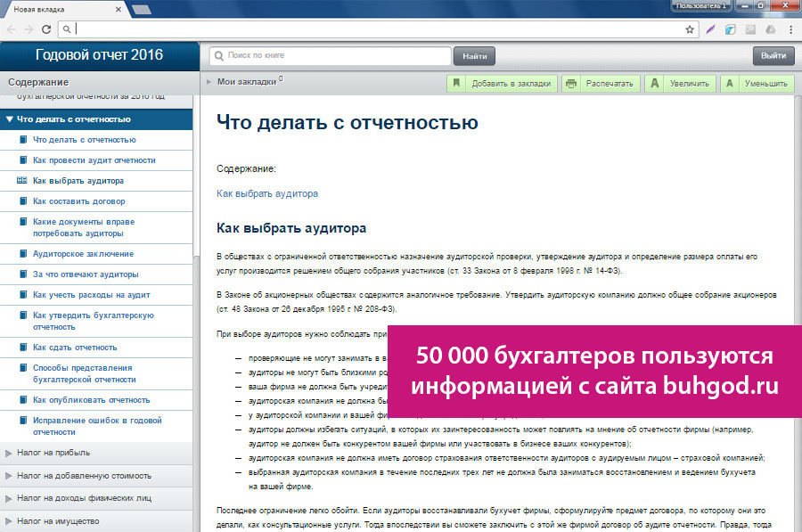Screen dimensions: 802x532
Task: Open a new browser tab
Action: coord(142,9)
